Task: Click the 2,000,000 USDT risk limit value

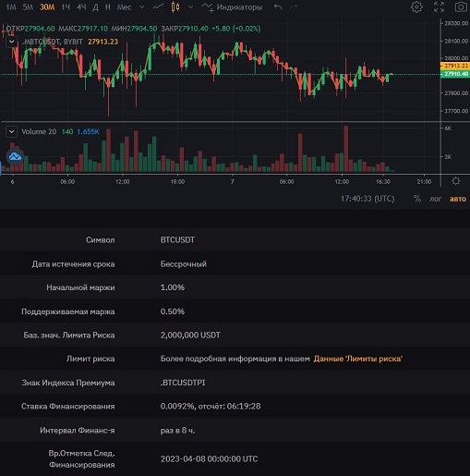Action: click(190, 336)
